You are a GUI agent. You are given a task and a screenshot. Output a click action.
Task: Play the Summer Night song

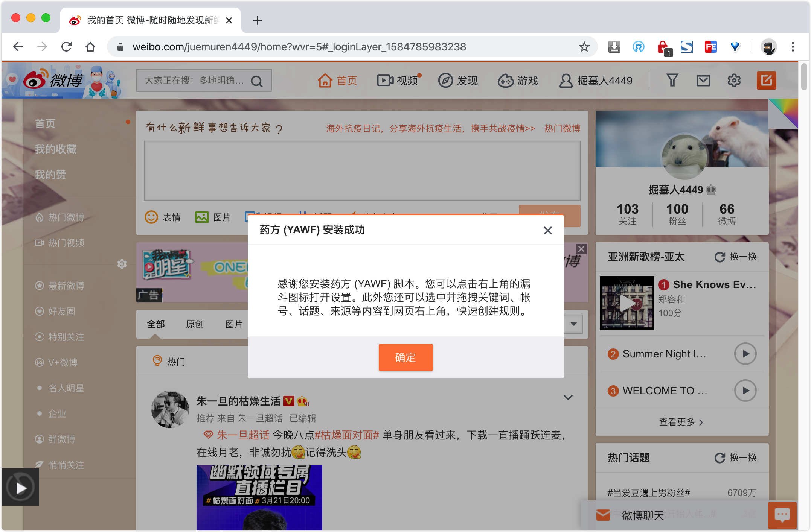tap(745, 354)
